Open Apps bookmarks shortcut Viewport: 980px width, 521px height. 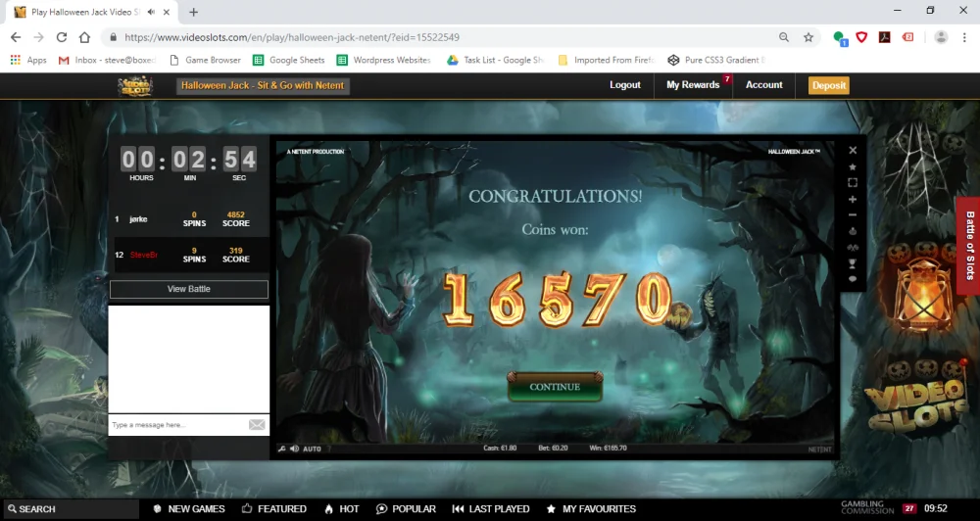click(28, 60)
